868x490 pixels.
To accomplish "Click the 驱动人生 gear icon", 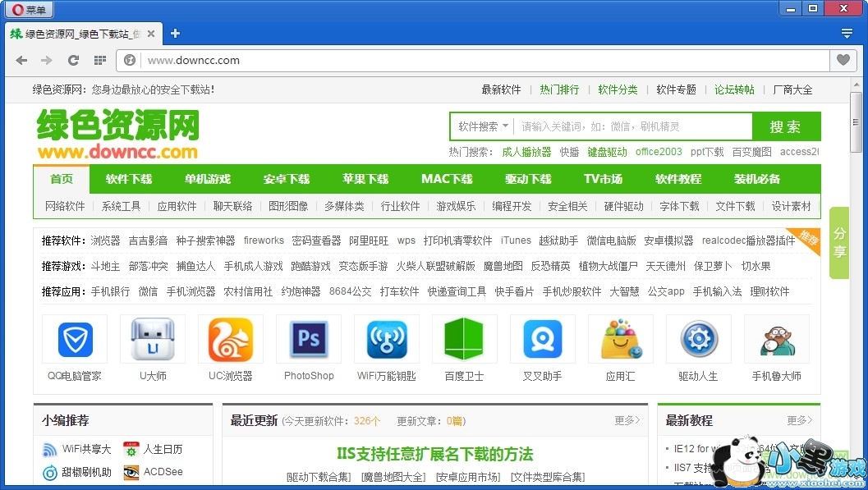I will point(698,339).
